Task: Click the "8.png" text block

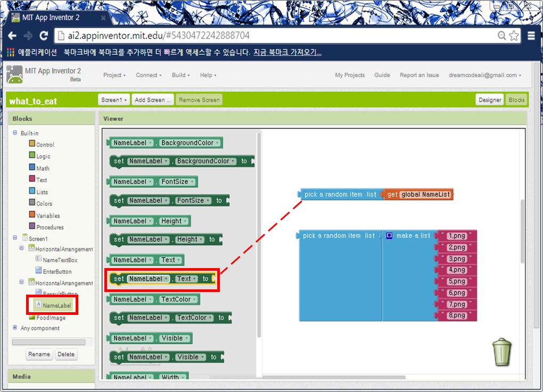Action: 456,315
